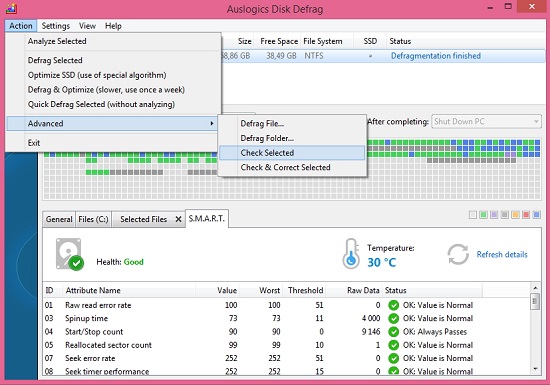Image resolution: width=550 pixels, height=385 pixels.
Task: Click the Threshold column header
Action: [x=304, y=290]
